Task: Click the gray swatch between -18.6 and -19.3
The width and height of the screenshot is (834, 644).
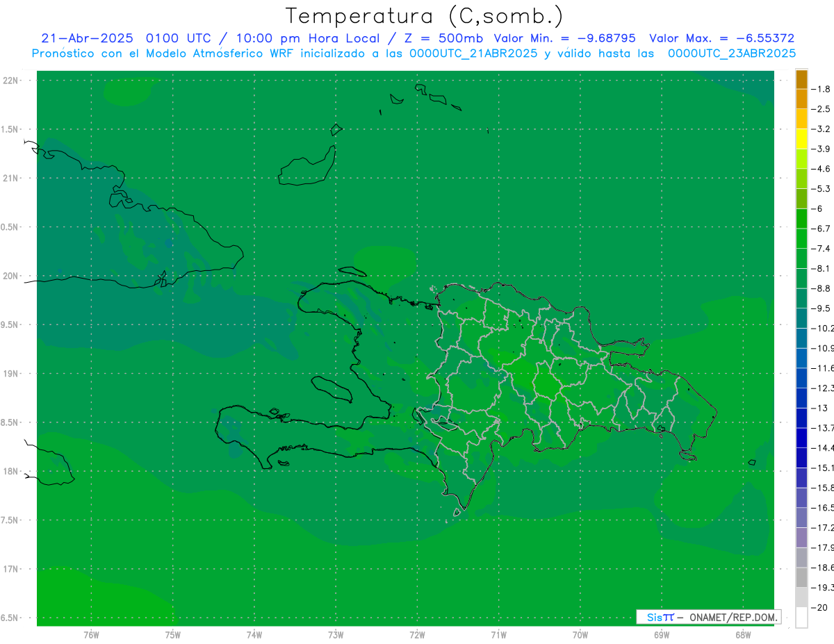Action: click(x=801, y=577)
